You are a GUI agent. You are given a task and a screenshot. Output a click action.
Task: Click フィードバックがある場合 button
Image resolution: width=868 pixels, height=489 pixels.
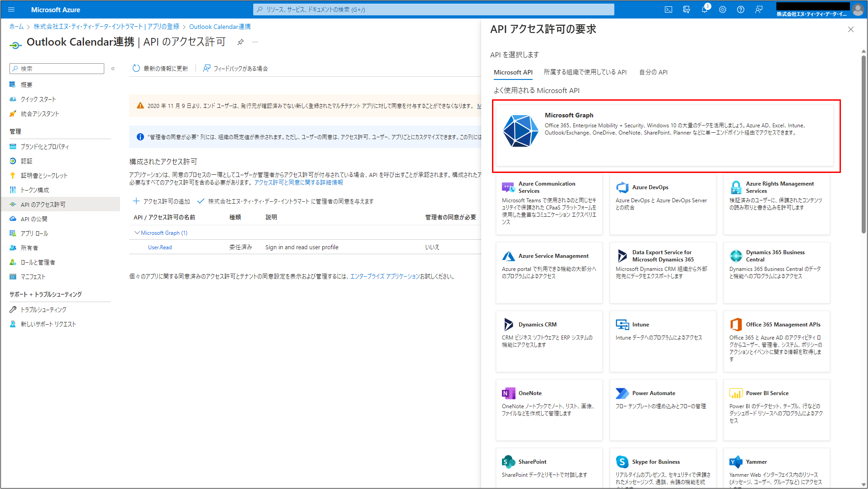235,69
